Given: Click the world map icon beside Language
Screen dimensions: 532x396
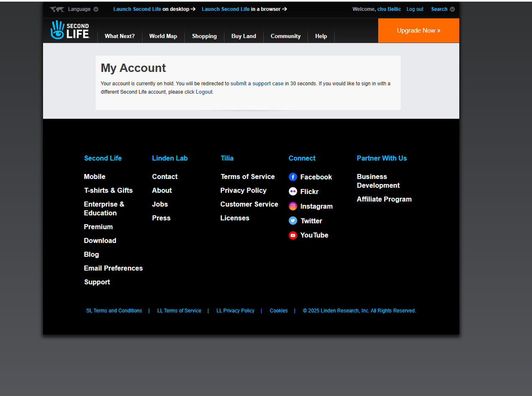Looking at the screenshot, I should (x=56, y=9).
